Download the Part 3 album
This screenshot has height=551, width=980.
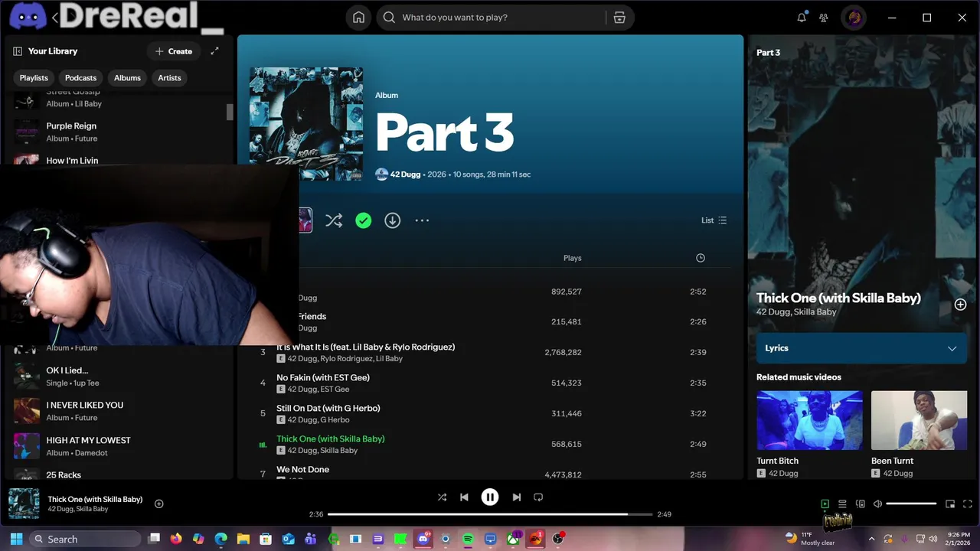click(x=393, y=220)
